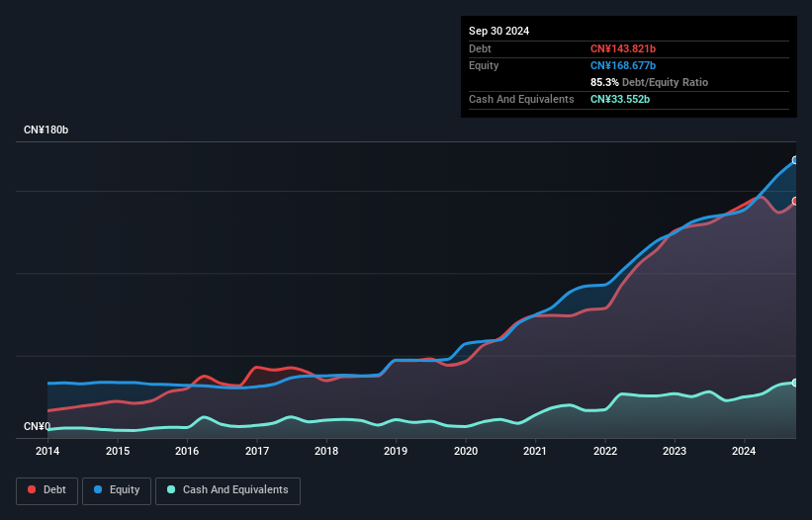Click the Sep 30 2024 tooltip date header
Screen dimensions: 812x520
(x=499, y=31)
